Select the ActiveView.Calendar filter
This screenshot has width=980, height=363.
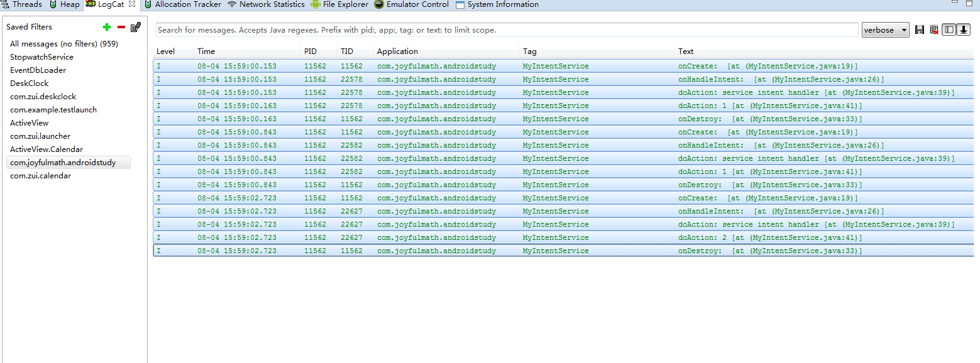tap(47, 149)
